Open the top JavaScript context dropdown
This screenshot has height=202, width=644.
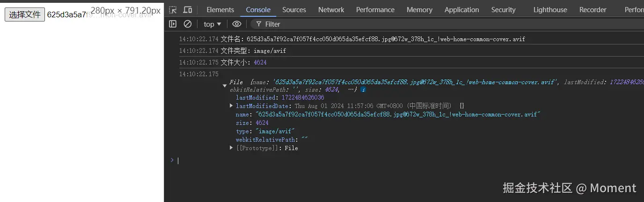[212, 24]
